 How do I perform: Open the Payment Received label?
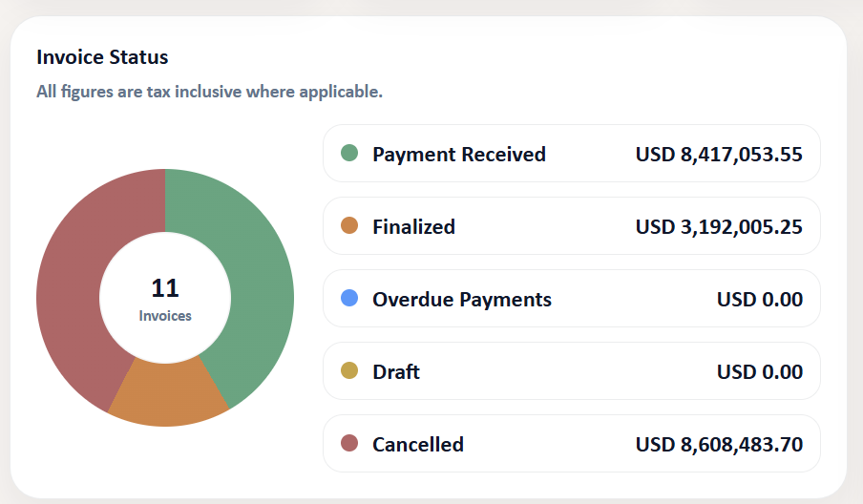point(459,154)
